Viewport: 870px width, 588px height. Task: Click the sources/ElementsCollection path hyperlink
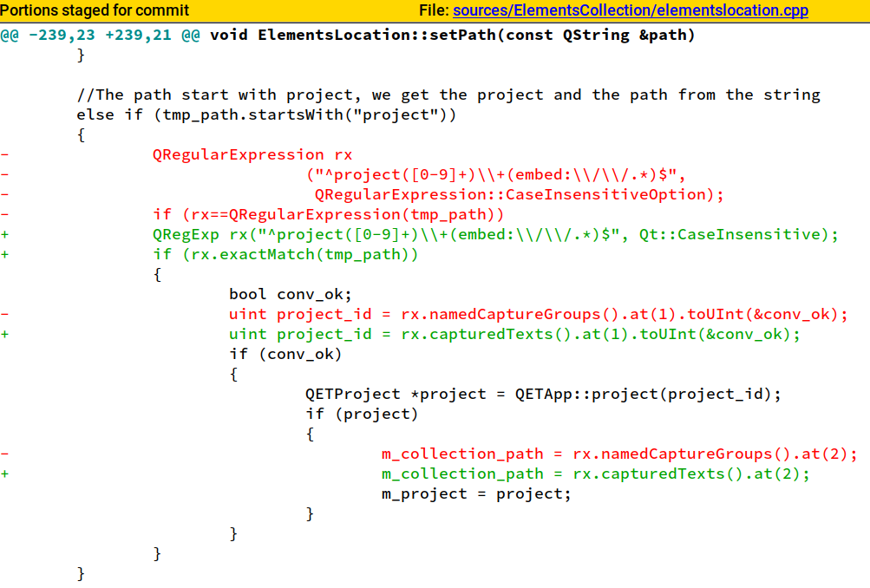(552, 10)
